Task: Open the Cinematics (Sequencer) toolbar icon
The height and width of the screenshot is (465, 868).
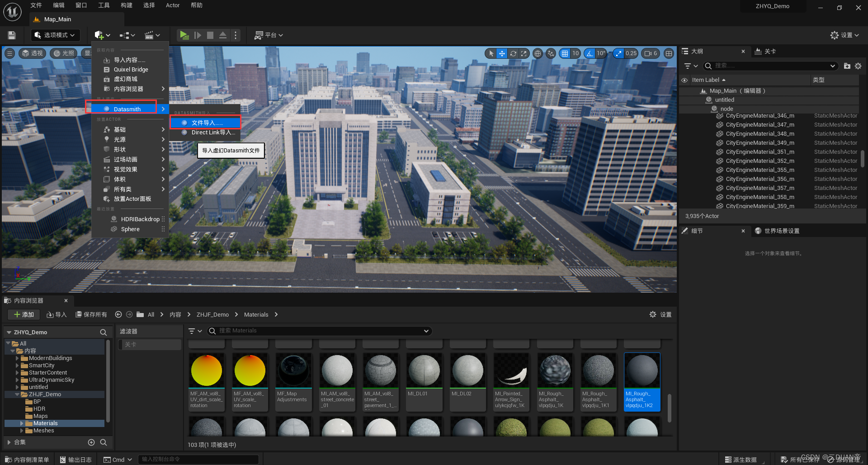Action: [149, 35]
